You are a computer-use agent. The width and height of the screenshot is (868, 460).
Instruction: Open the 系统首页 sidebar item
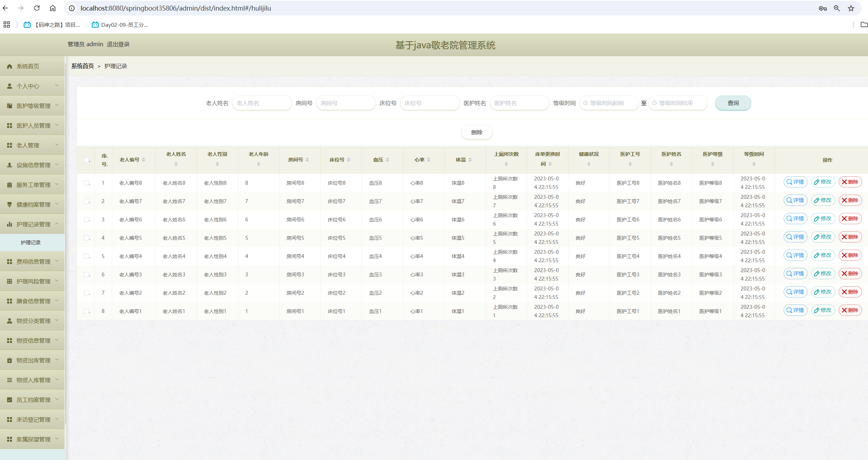[32, 66]
